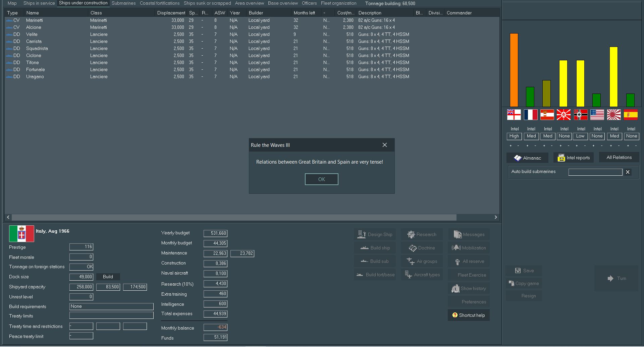
Task: Open the Fleet organization tab
Action: click(338, 3)
